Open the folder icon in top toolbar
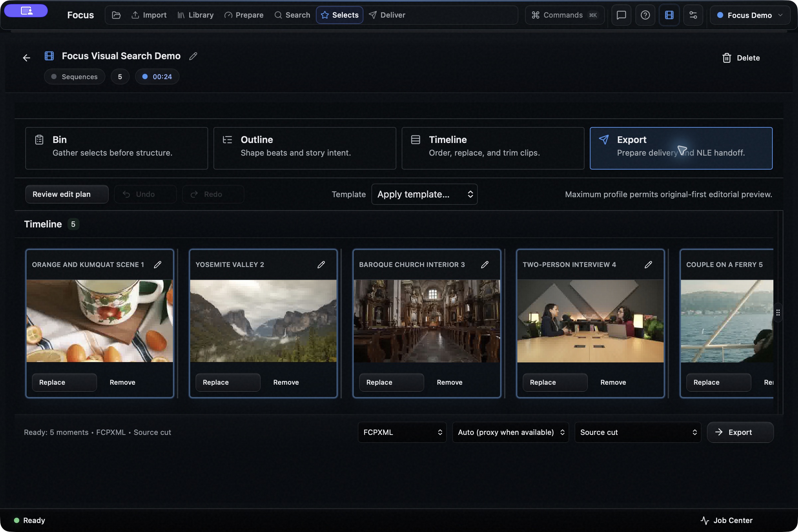This screenshot has height=532, width=798. click(x=116, y=15)
